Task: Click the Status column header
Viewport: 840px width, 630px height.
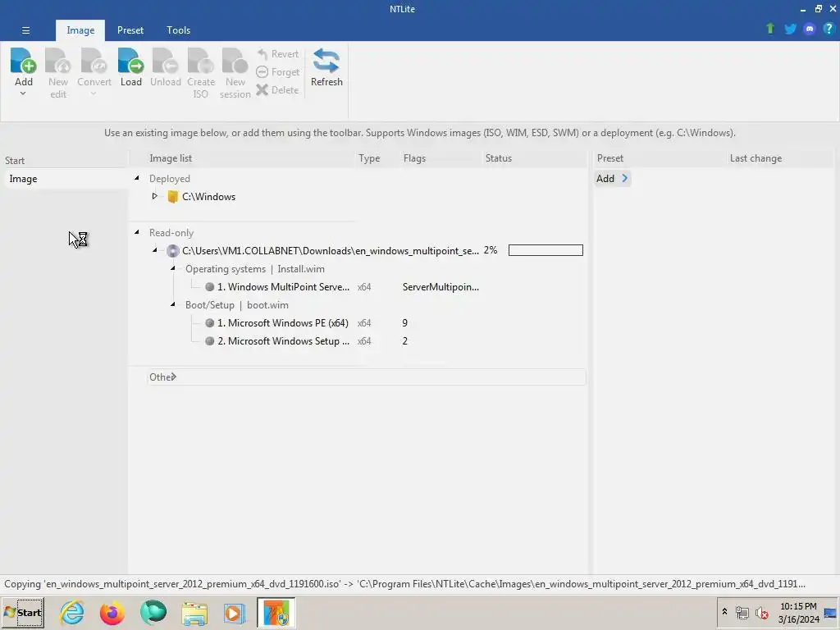Action: point(499,158)
